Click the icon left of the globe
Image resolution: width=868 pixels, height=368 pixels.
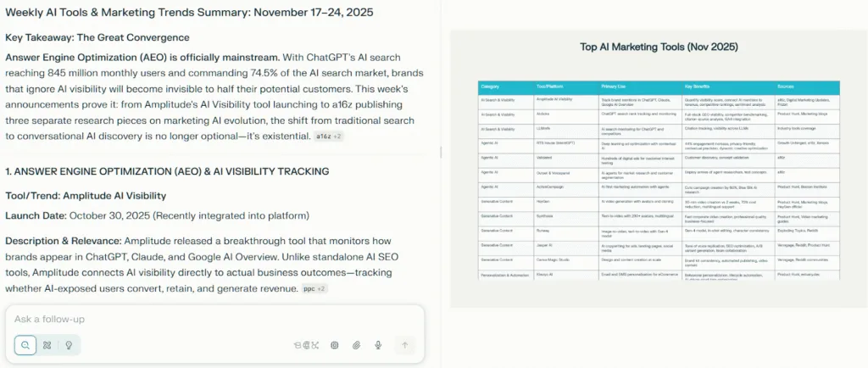298,345
